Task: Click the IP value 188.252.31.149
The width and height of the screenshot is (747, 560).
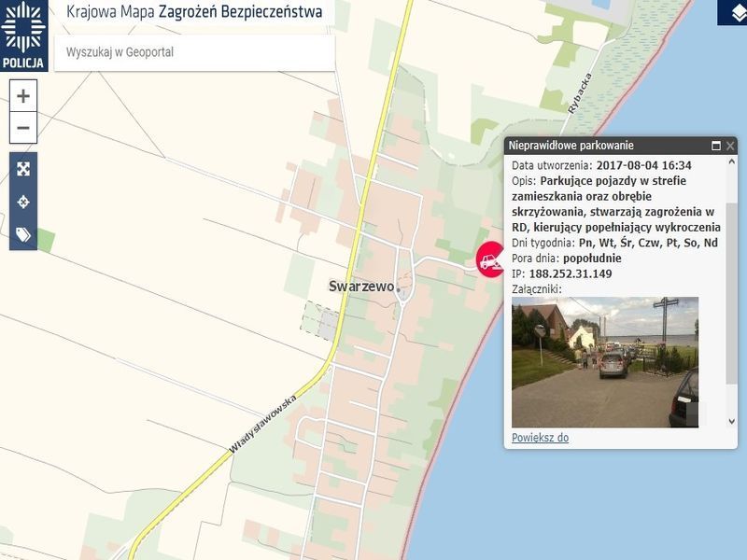Action: pyautogui.click(x=571, y=273)
